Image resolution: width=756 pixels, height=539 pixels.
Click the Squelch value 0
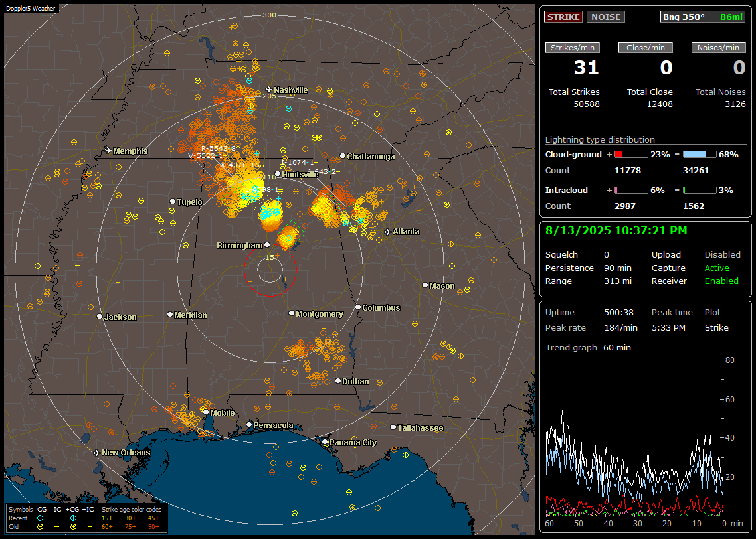[607, 255]
